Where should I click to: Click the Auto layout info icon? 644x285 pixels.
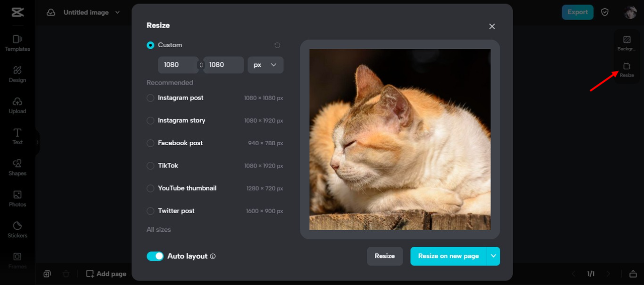pyautogui.click(x=213, y=256)
